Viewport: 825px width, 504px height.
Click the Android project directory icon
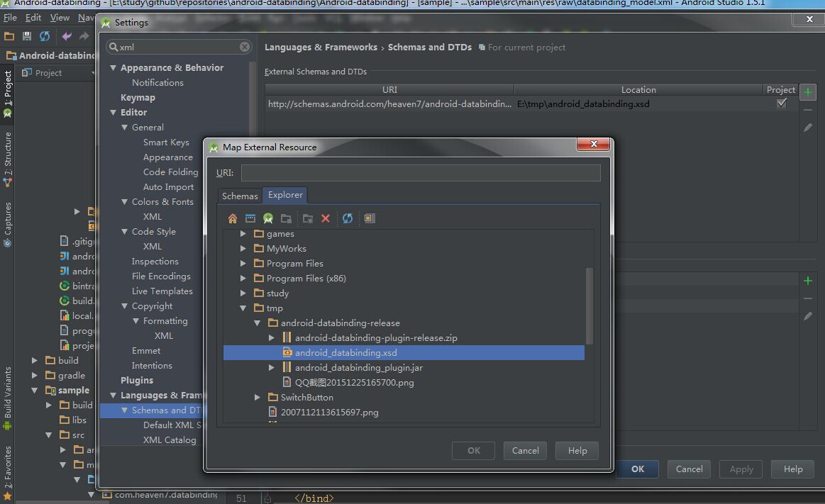[x=268, y=218]
